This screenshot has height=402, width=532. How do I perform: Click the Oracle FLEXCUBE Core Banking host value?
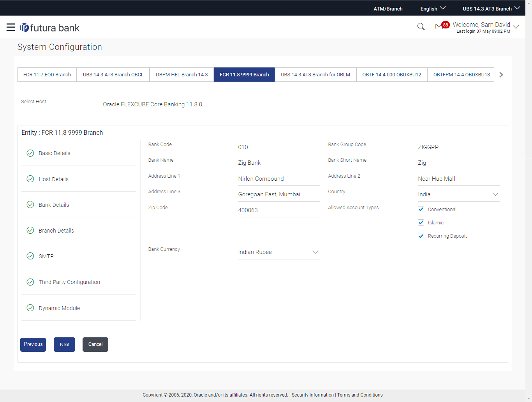click(155, 104)
